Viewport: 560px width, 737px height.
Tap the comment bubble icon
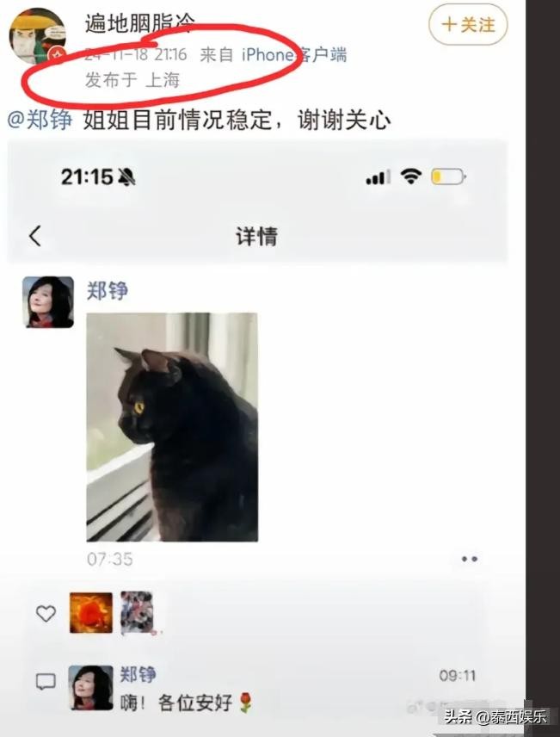pos(46,682)
